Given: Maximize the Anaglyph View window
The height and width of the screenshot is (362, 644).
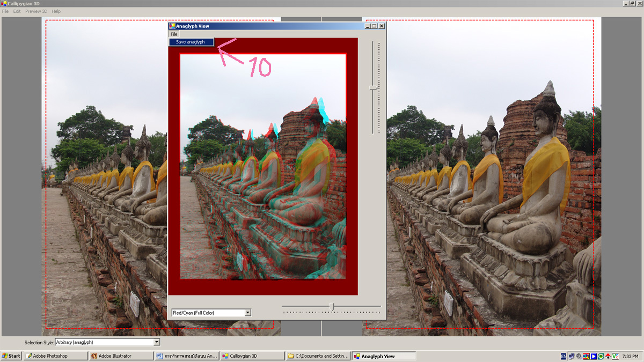Looking at the screenshot, I should 375,26.
